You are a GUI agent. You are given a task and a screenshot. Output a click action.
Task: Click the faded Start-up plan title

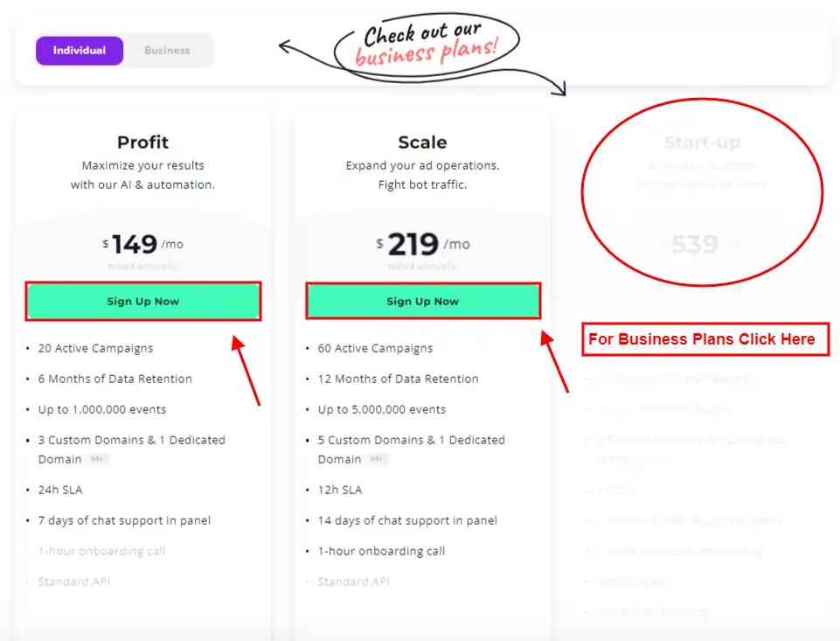tap(702, 143)
